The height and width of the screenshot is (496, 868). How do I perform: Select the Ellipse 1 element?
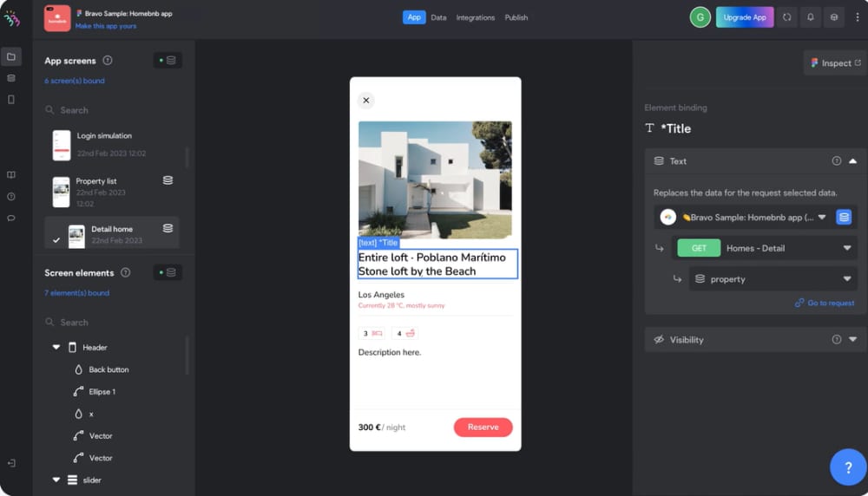pyautogui.click(x=102, y=391)
